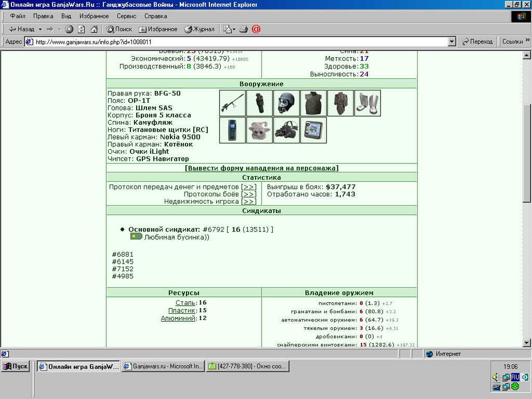The width and height of the screenshot is (532, 399).
Task: Click the Print toolbar icon
Action: pyautogui.click(x=244, y=29)
